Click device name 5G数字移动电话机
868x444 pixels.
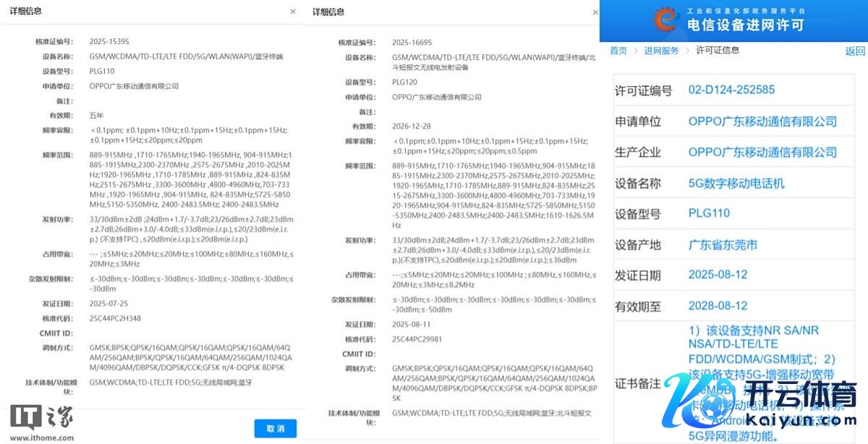pyautogui.click(x=736, y=184)
